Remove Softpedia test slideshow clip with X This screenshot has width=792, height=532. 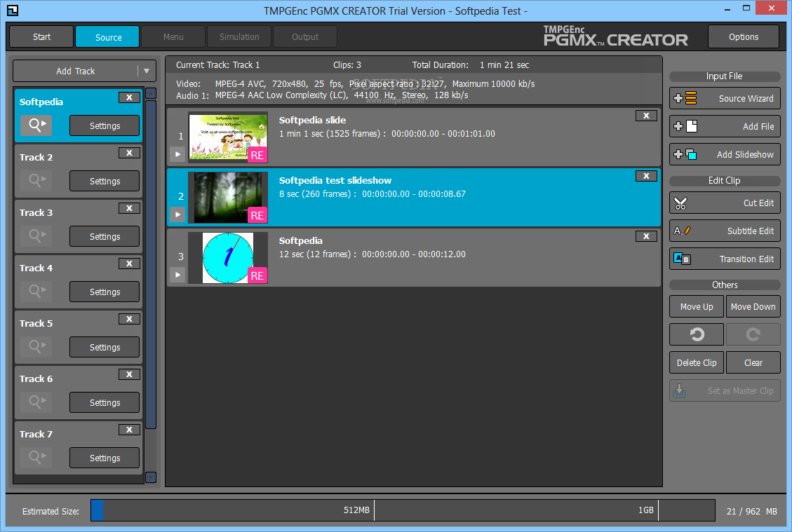coord(646,176)
